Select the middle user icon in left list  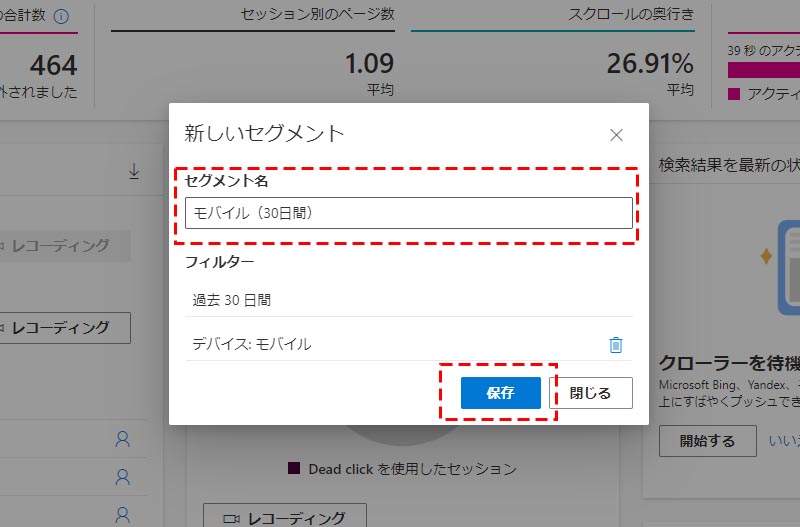point(123,476)
